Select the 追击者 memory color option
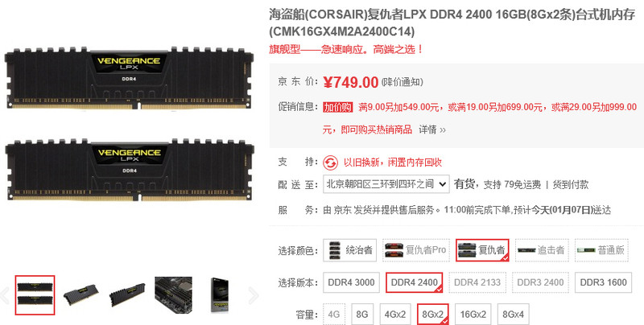The height and width of the screenshot is (325, 644). 542,250
